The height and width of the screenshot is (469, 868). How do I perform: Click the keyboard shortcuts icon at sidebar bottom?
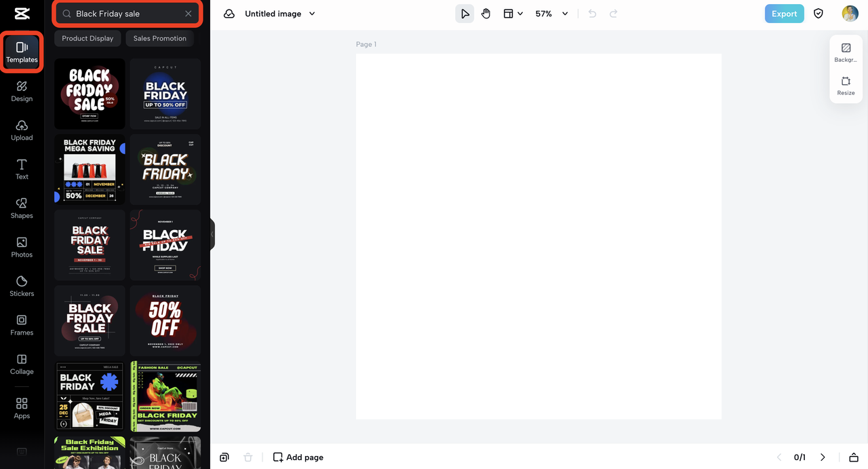(22, 451)
